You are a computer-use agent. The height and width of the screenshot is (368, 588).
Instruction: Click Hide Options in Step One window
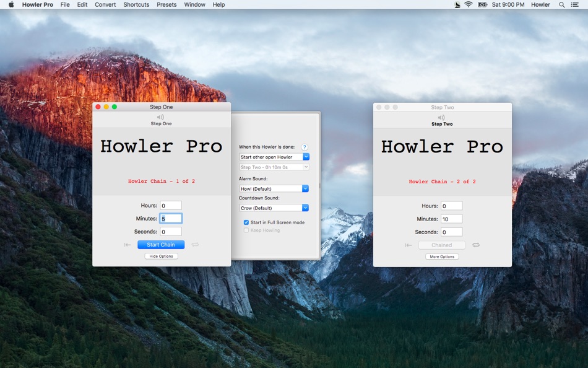point(162,256)
